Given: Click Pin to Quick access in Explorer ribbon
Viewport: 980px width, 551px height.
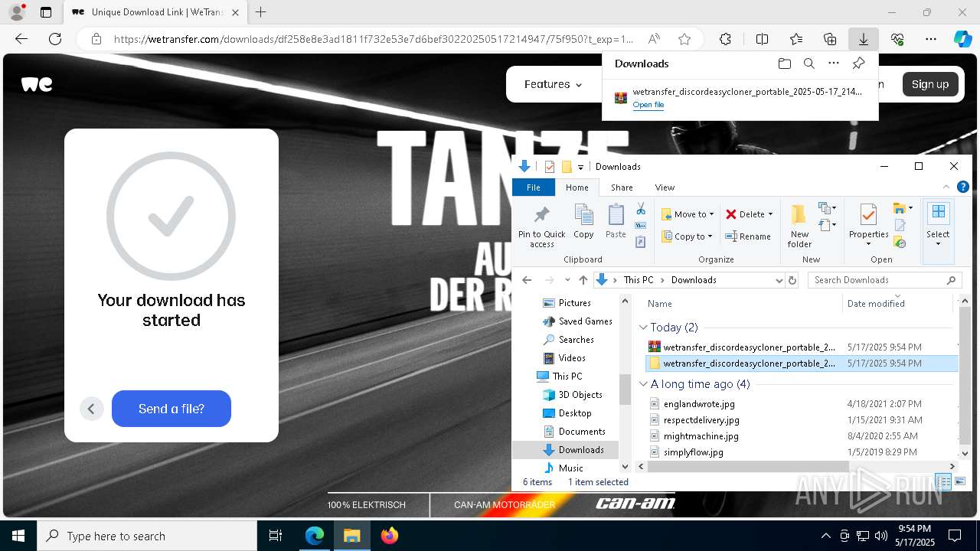Looking at the screenshot, I should 541,226.
